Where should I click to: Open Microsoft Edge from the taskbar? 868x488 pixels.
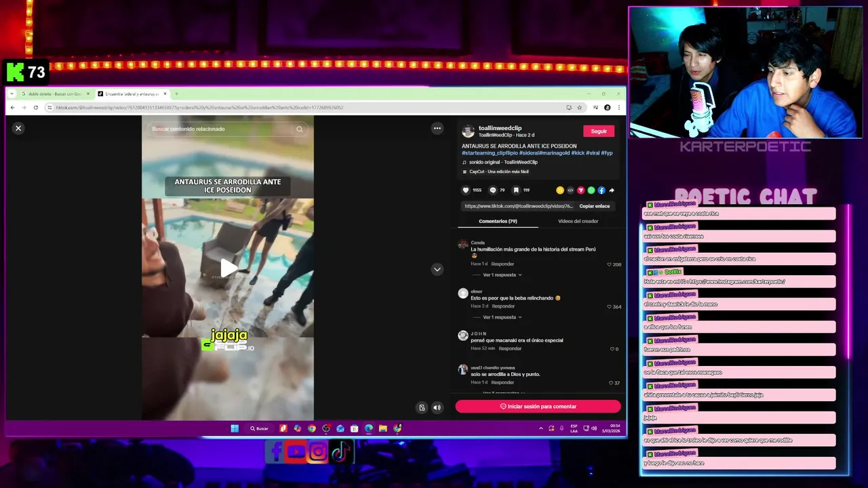point(368,428)
